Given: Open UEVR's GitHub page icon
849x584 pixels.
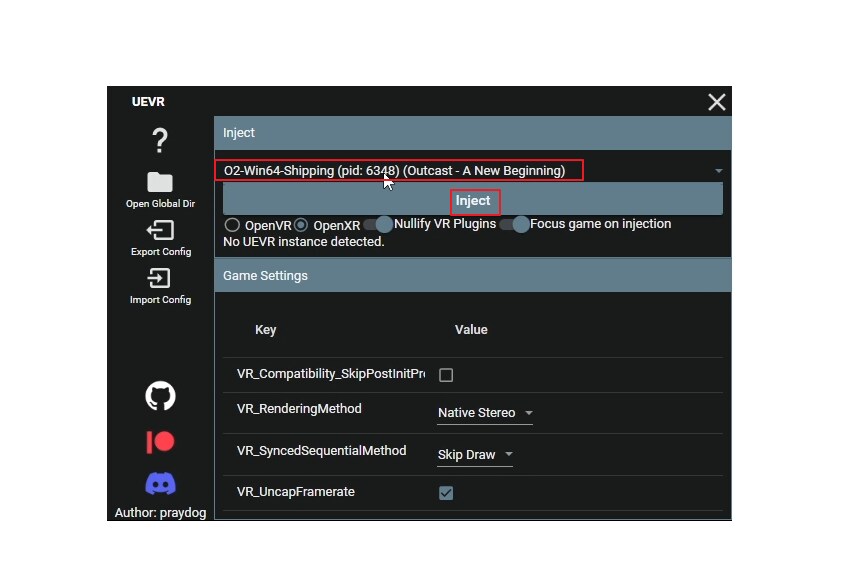Looking at the screenshot, I should (159, 396).
